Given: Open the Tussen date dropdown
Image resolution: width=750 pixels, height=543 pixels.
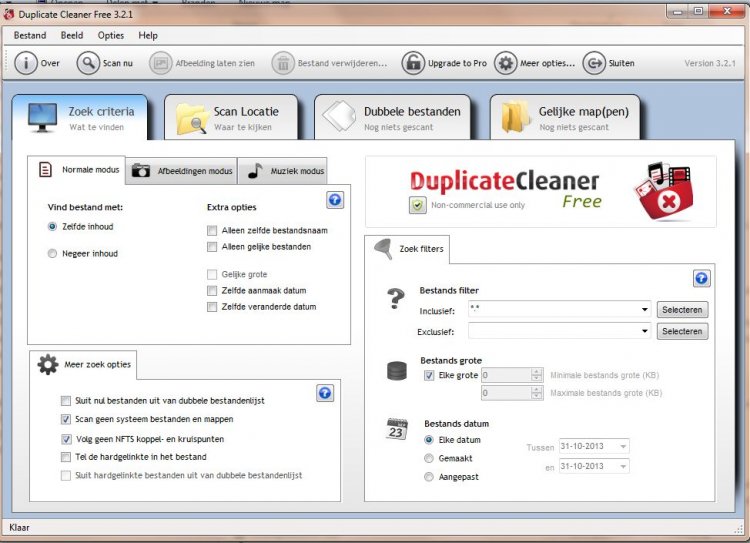Looking at the screenshot, I should 623,447.
